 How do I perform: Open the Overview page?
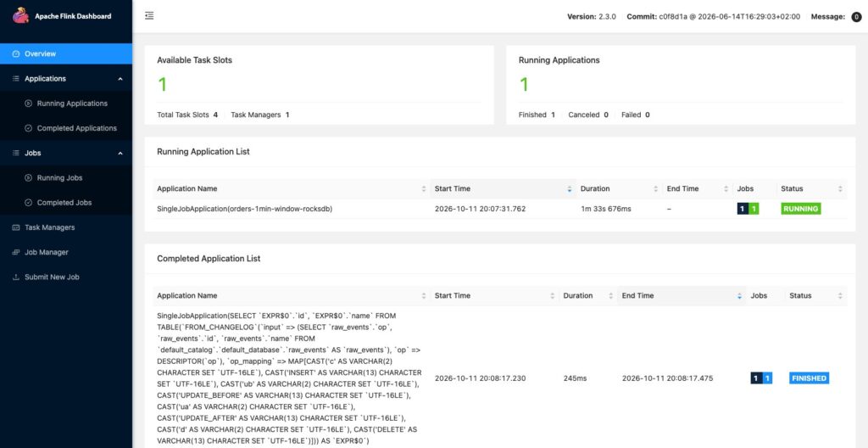pos(66,53)
